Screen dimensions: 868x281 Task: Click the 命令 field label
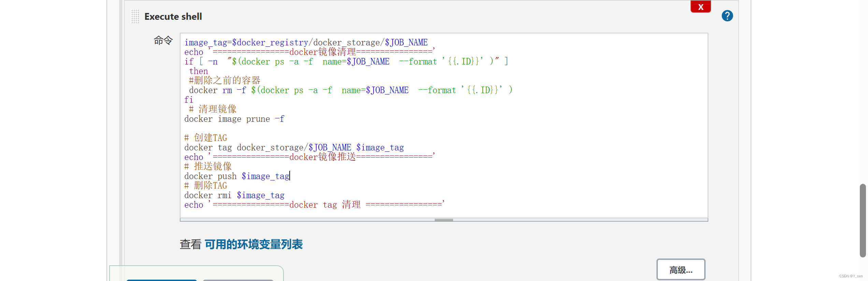(x=163, y=41)
